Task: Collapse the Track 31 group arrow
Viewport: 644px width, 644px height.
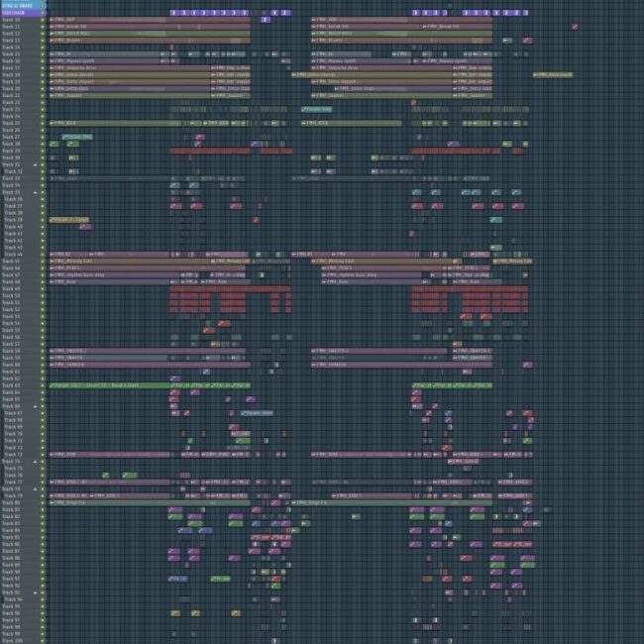Action: tap(36, 164)
